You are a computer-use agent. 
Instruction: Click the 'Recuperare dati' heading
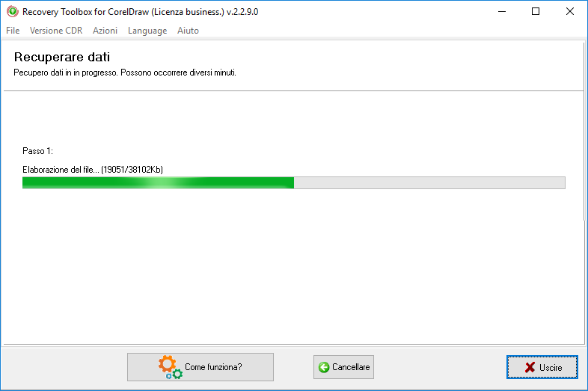(x=62, y=57)
